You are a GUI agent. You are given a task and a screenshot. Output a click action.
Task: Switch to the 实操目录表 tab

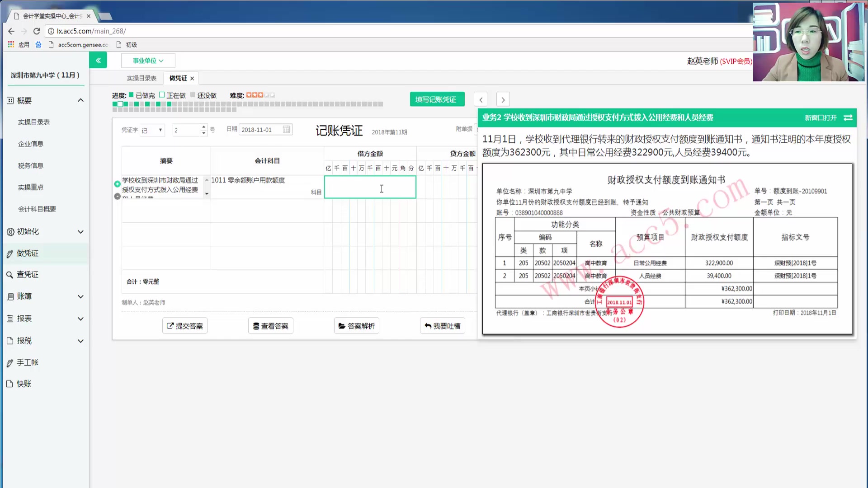142,78
